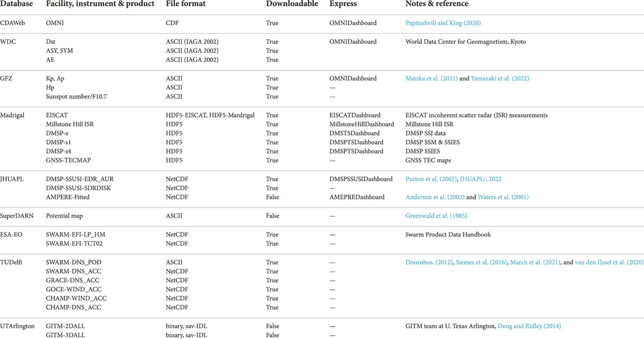This screenshot has height=339, width=644.
Task: Click the "Potential map" product cell
Action: [x=65, y=216]
